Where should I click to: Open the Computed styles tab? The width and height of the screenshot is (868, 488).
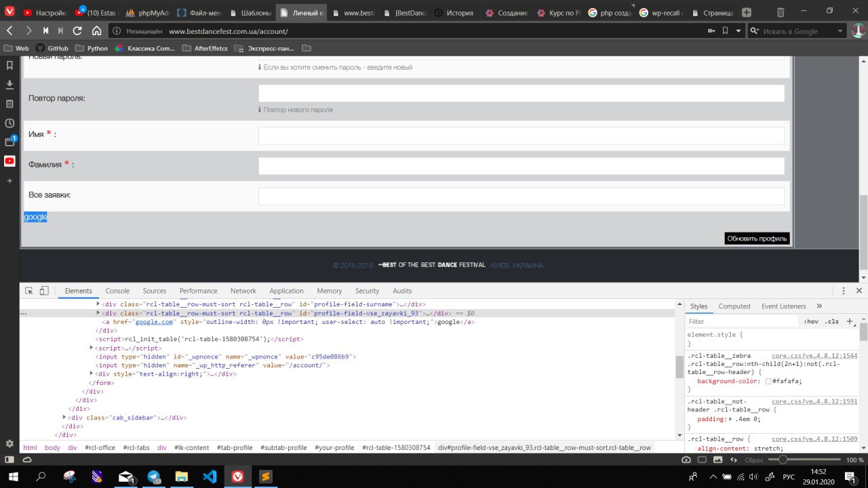point(734,306)
